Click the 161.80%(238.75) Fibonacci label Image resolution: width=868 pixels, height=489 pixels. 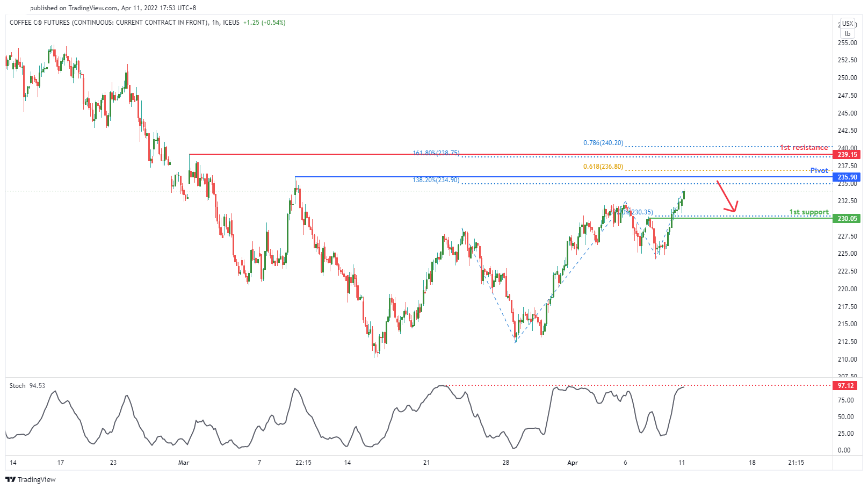coord(436,153)
